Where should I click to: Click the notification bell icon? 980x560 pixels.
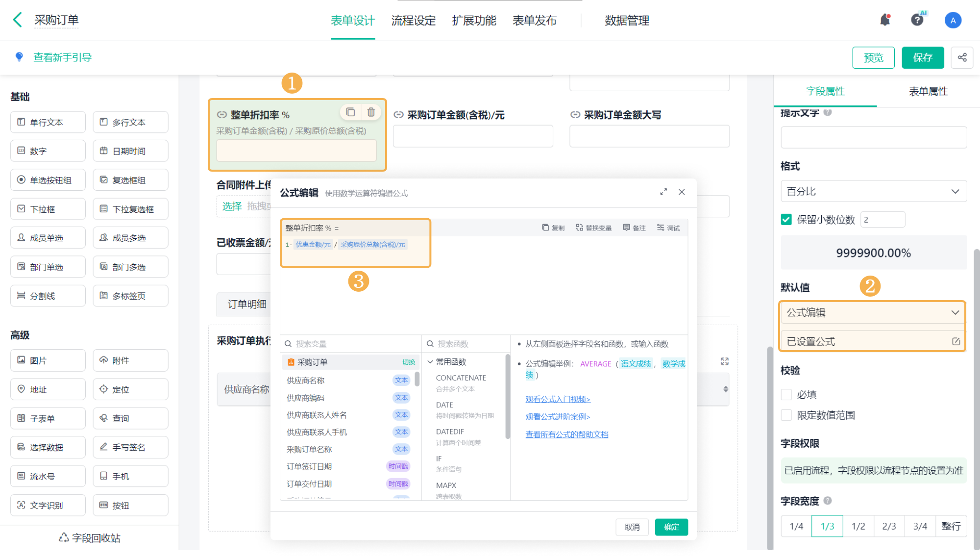click(884, 20)
